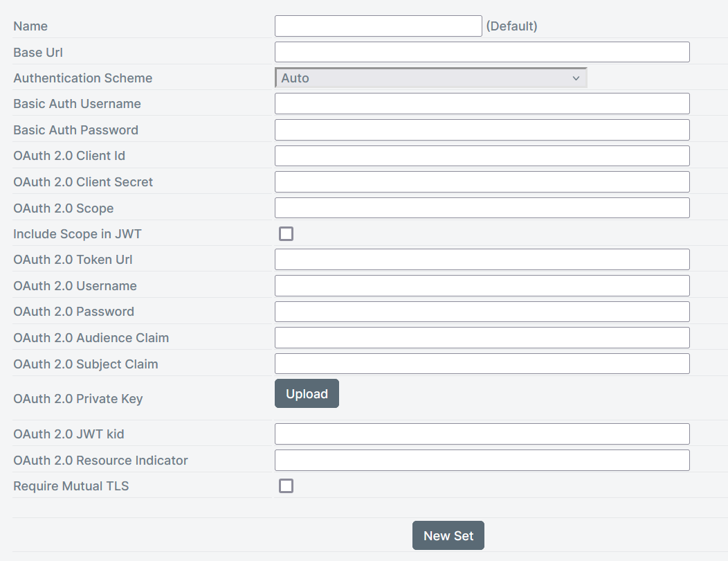
Task: Click the OAuth 2.0 Password field
Action: tap(482, 312)
